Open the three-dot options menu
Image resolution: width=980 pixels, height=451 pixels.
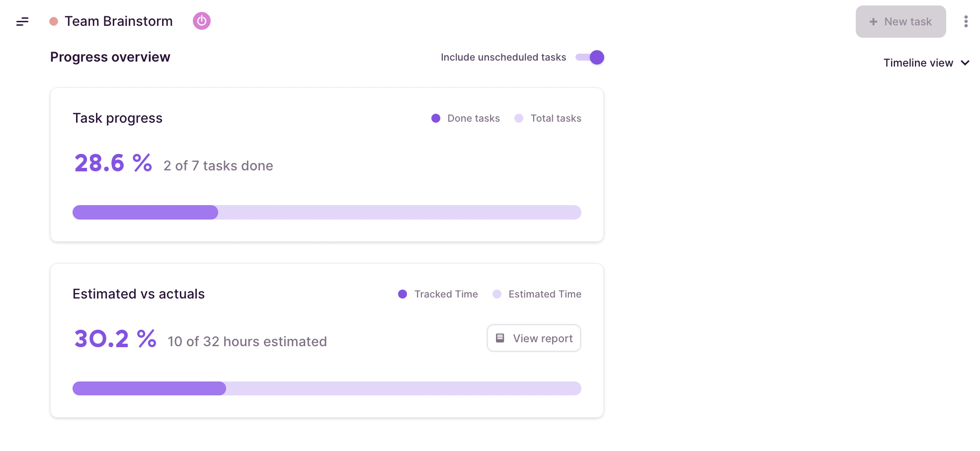coord(966,21)
